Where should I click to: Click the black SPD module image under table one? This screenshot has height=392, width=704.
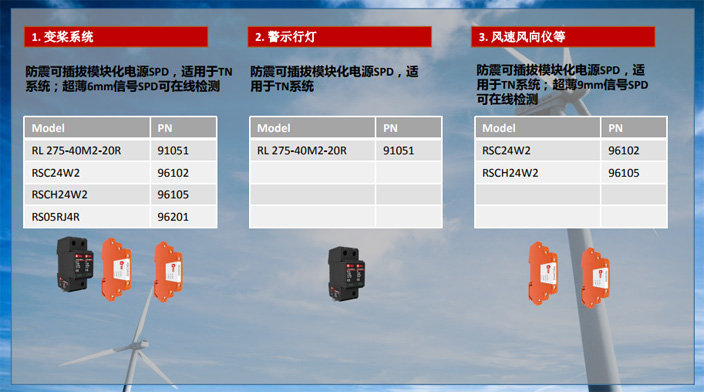[x=75, y=264]
